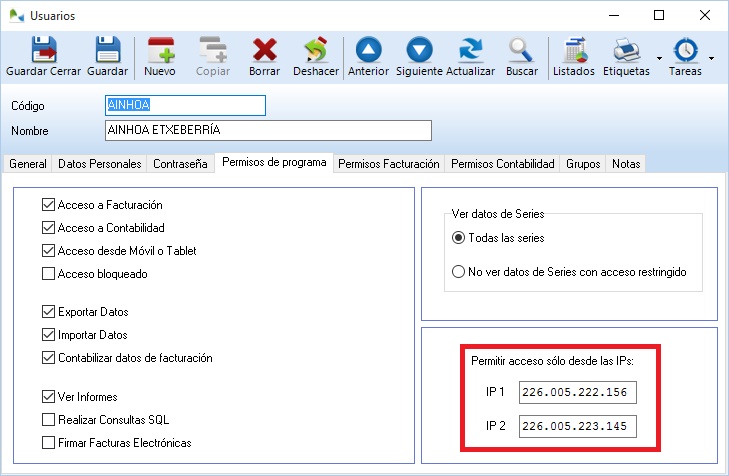The image size is (729, 476).
Task: Expand the Etiquetas dropdown arrow
Action: 659,59
